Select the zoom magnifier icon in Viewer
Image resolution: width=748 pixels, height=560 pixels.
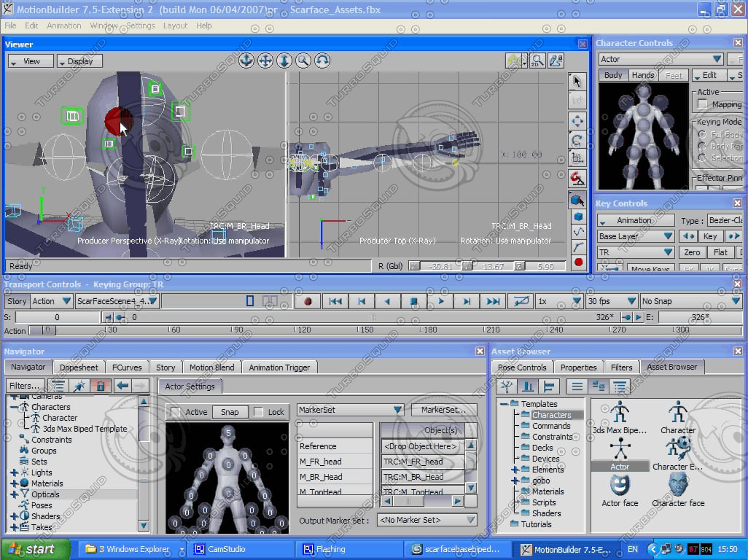point(303,61)
